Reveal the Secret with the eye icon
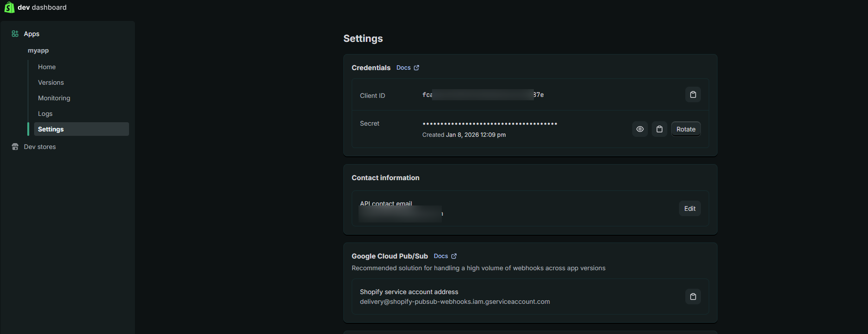Image resolution: width=868 pixels, height=334 pixels. click(640, 129)
